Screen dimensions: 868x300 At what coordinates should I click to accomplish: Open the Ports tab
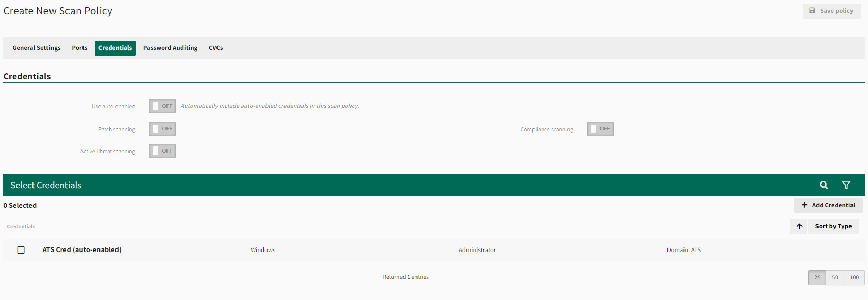[79, 48]
